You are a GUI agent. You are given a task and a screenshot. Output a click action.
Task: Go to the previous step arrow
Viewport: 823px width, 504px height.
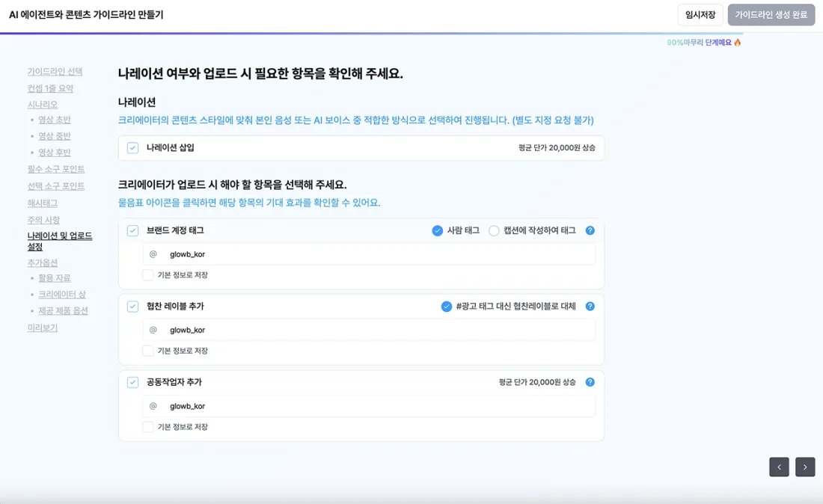pyautogui.click(x=779, y=467)
